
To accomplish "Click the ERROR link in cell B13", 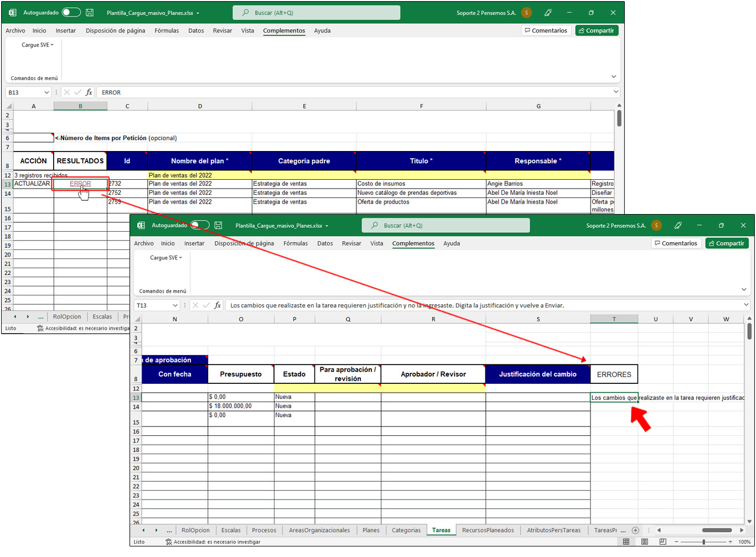I will click(80, 184).
